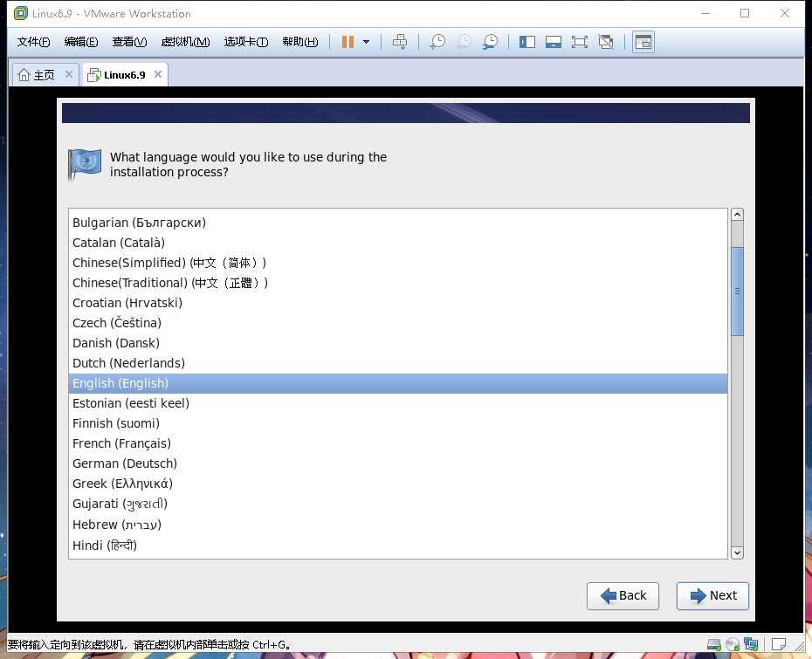The width and height of the screenshot is (812, 659).
Task: Click the language list scroll up arrow
Action: tap(737, 215)
